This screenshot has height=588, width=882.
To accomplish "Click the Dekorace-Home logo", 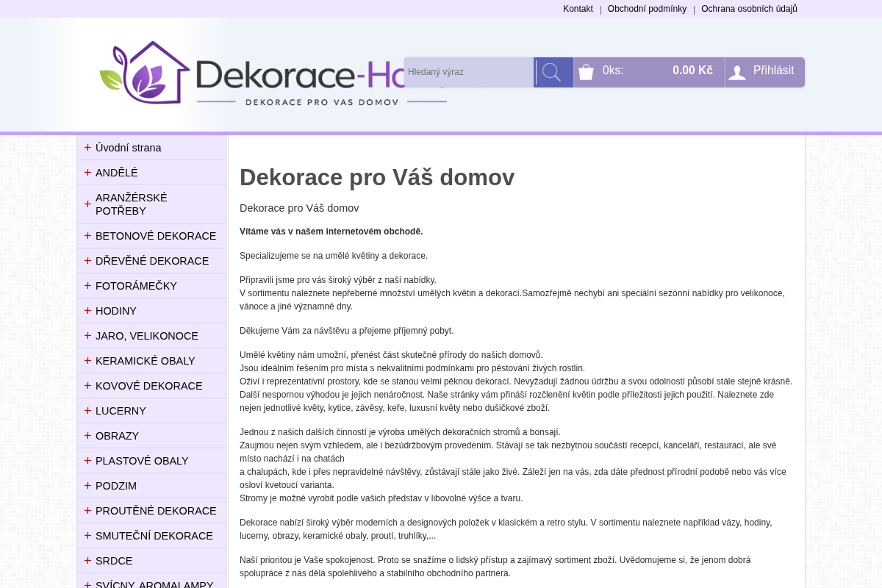I will pyautogui.click(x=273, y=72).
